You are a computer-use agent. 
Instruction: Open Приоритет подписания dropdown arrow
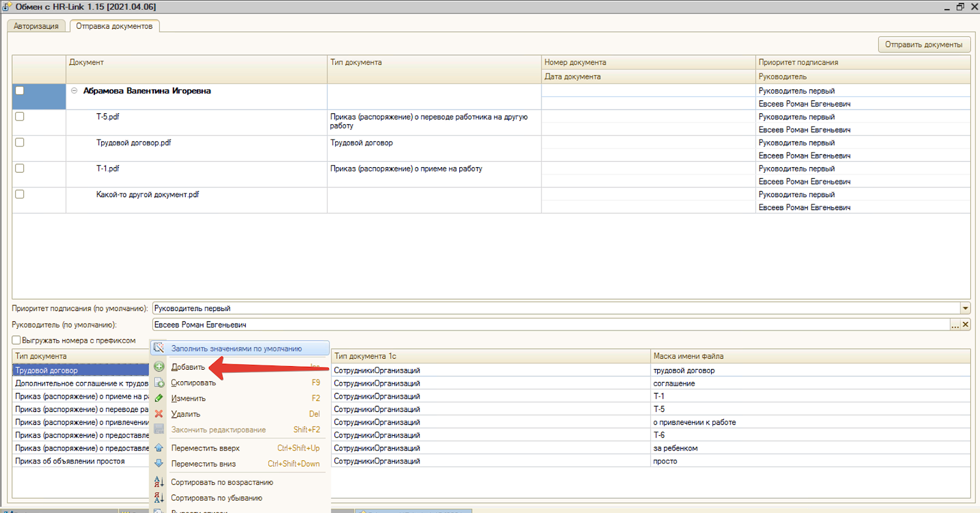point(965,309)
